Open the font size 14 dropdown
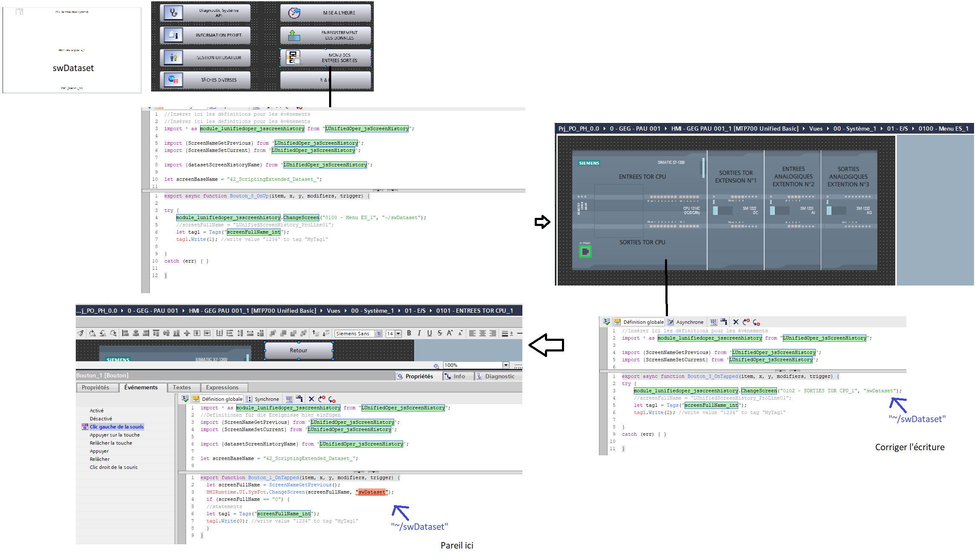980x560 pixels. pos(398,334)
